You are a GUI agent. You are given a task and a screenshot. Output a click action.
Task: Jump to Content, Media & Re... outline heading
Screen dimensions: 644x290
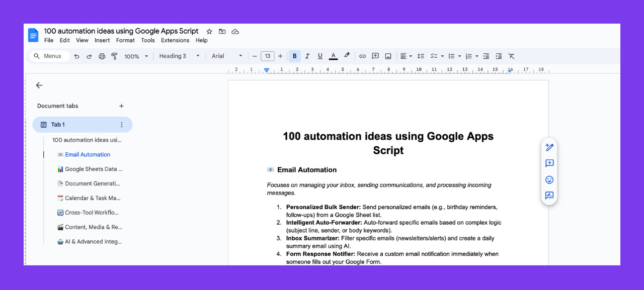90,227
